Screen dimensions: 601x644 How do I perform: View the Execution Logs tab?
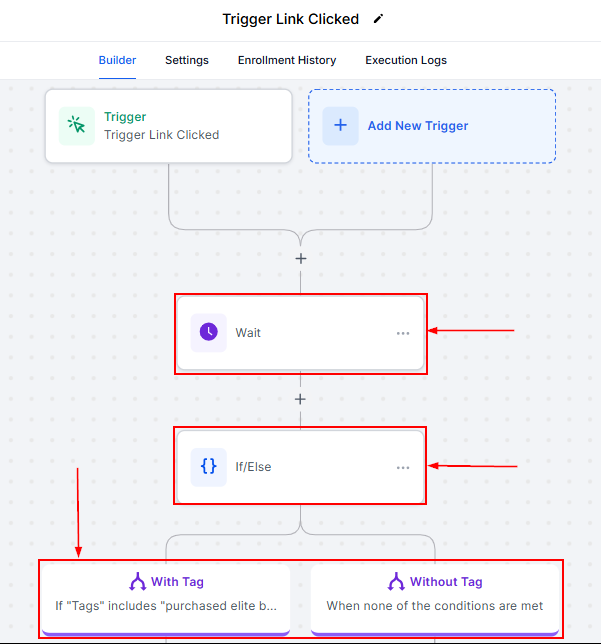(406, 60)
